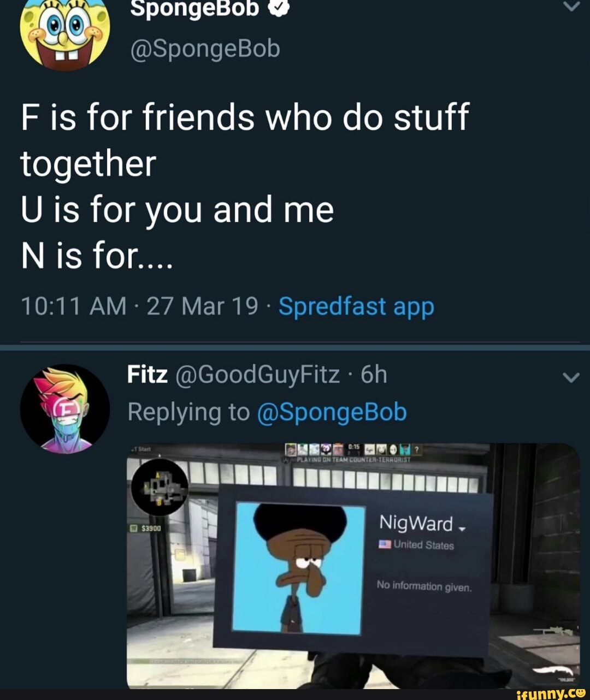Click the United States flag icon
This screenshot has width=590, height=700.
(x=386, y=544)
